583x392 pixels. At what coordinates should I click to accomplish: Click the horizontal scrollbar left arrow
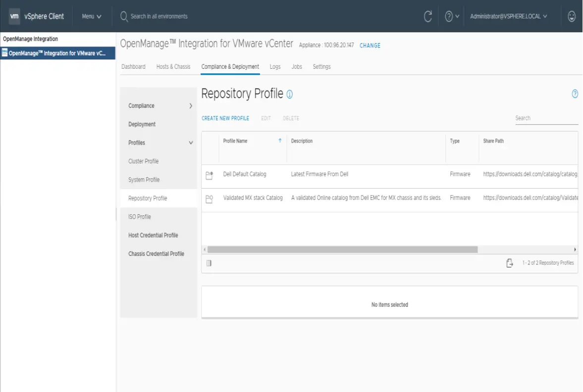(205, 249)
